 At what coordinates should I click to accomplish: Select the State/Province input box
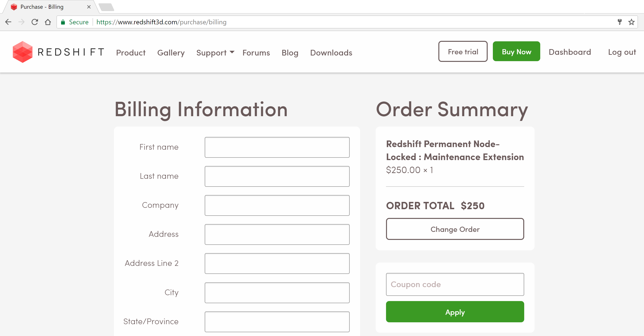[x=277, y=322]
